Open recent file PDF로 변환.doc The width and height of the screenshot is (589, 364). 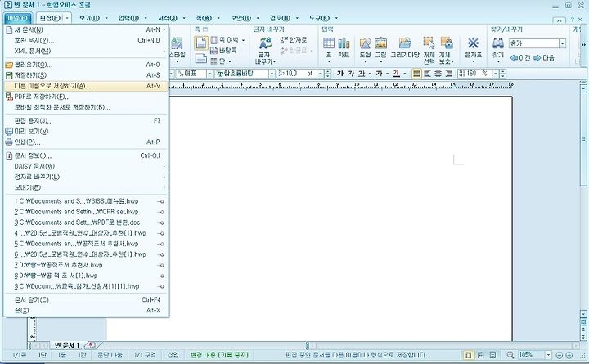click(x=86, y=222)
